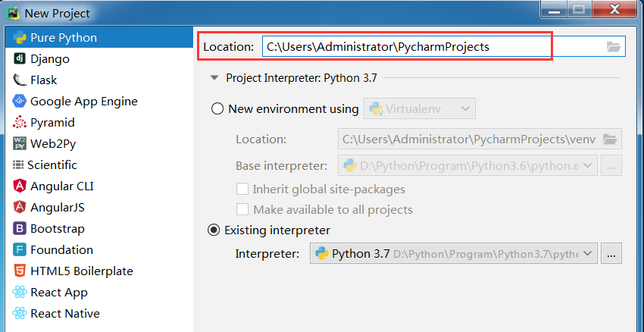Click the React Native atom icon
644x332 pixels.
point(19,314)
